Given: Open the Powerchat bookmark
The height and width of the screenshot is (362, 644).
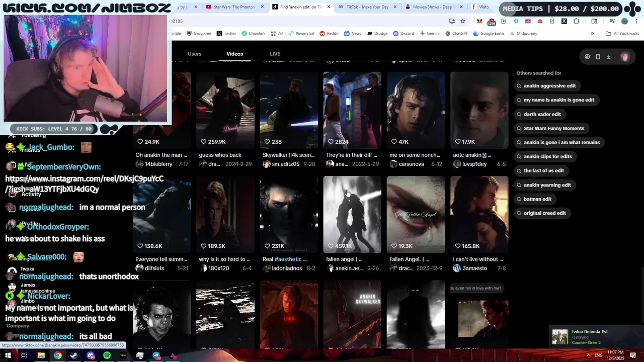Looking at the screenshot, I should point(300,34).
